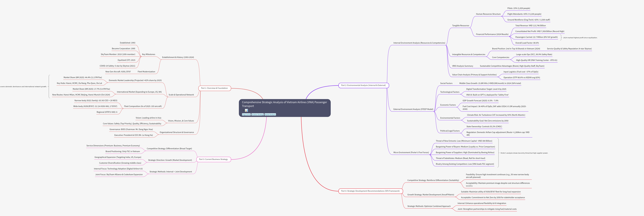Viewport: 644px width, 216px height.
Task: Click the bar chart icon in the central node
Action: point(247,111)
